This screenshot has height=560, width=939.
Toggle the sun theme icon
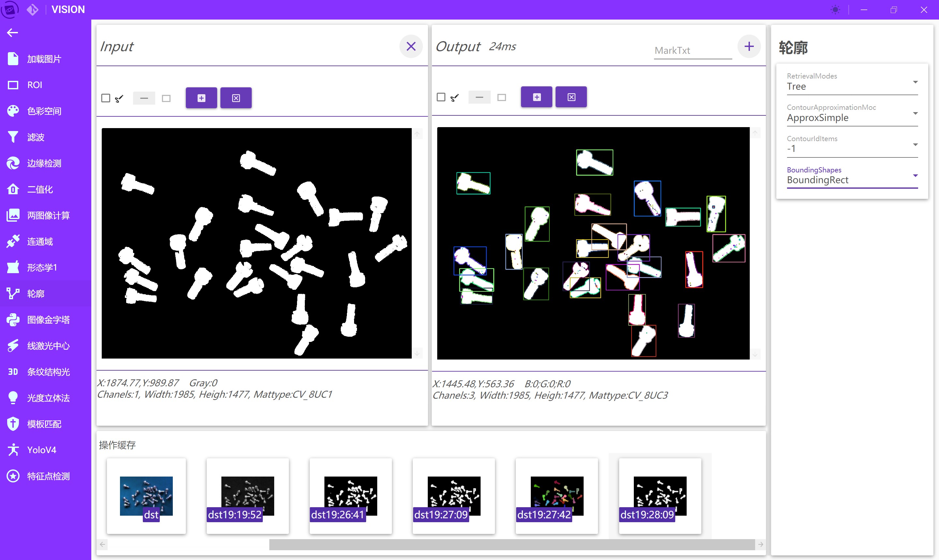(835, 10)
